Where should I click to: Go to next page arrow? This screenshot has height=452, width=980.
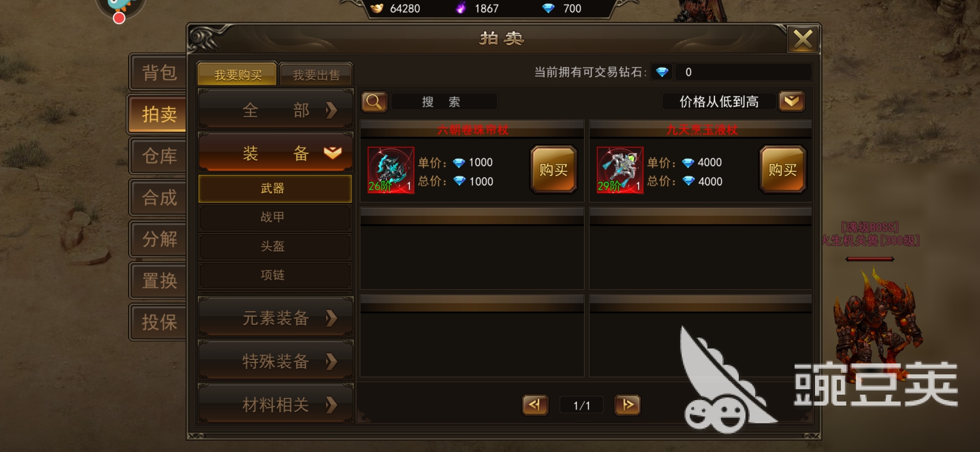pyautogui.click(x=627, y=405)
